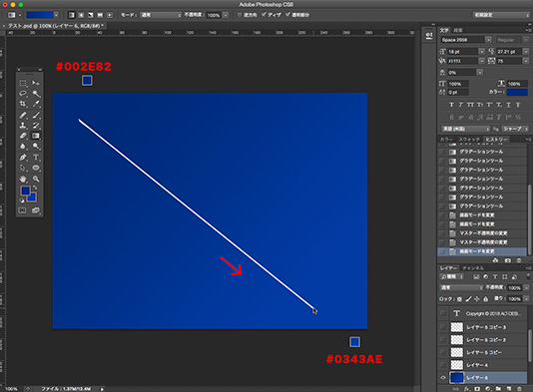Screen dimensions: 533x392
Task: Open the gradient picker arrow
Action: tap(56, 15)
